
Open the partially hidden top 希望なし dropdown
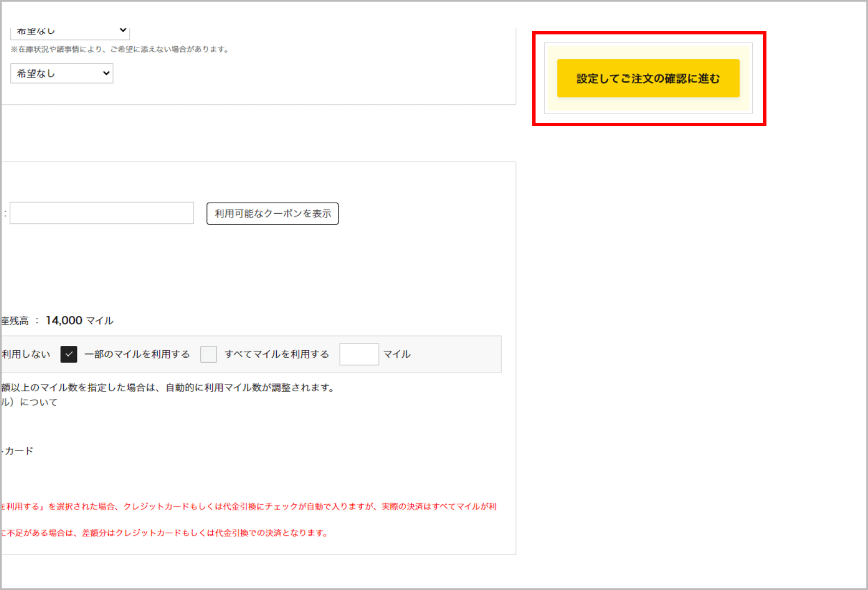click(x=70, y=32)
